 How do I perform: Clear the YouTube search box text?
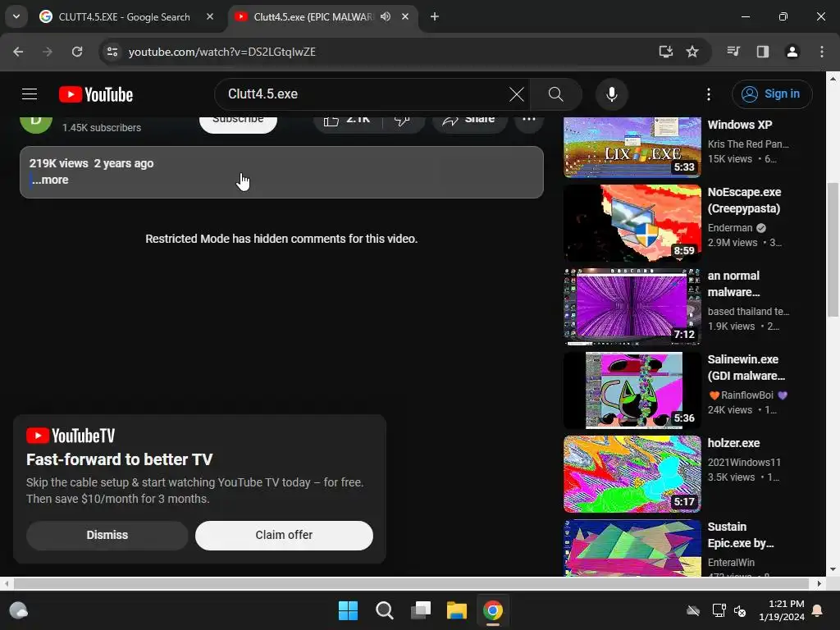pos(517,94)
